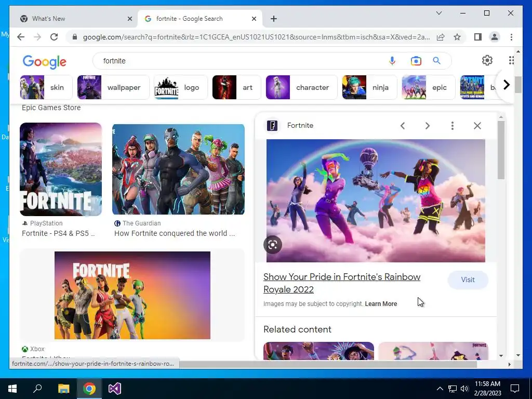The width and height of the screenshot is (532, 399).
Task: Close the fortnite Google Search tab
Action: (x=254, y=19)
